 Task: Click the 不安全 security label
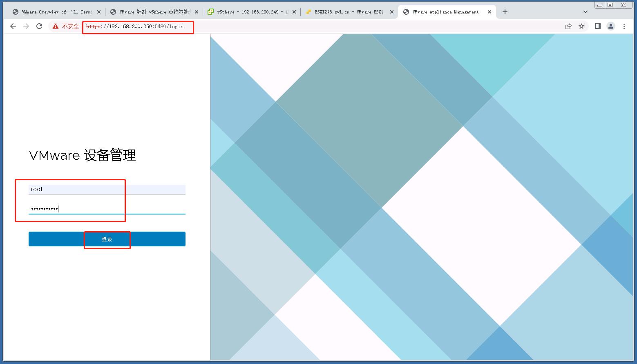pyautogui.click(x=70, y=26)
